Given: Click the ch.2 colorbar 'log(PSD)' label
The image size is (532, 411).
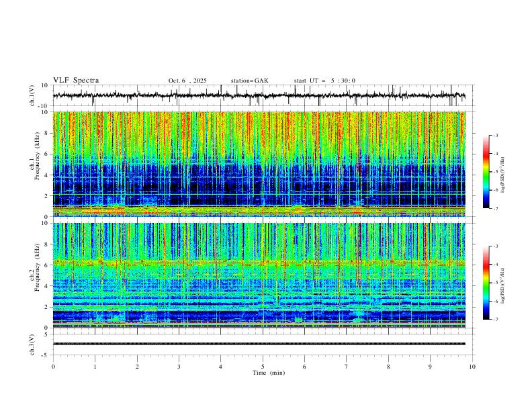Looking at the screenshot, I should (502, 285).
